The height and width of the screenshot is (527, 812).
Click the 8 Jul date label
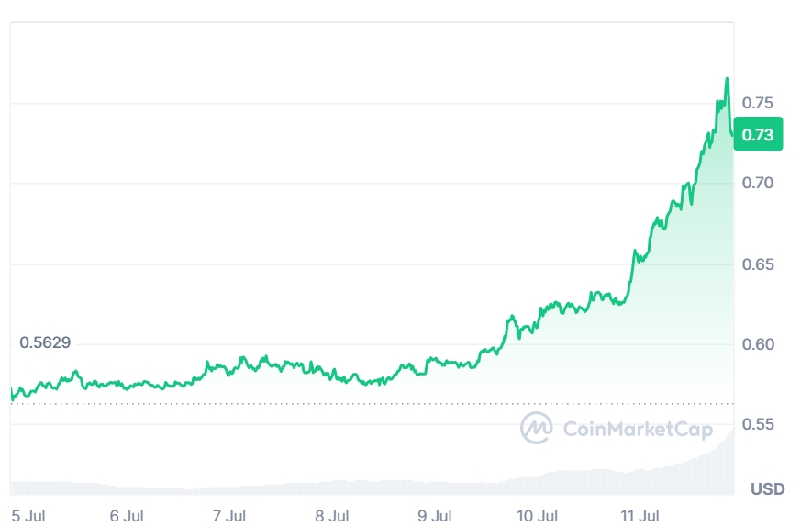coord(332,515)
